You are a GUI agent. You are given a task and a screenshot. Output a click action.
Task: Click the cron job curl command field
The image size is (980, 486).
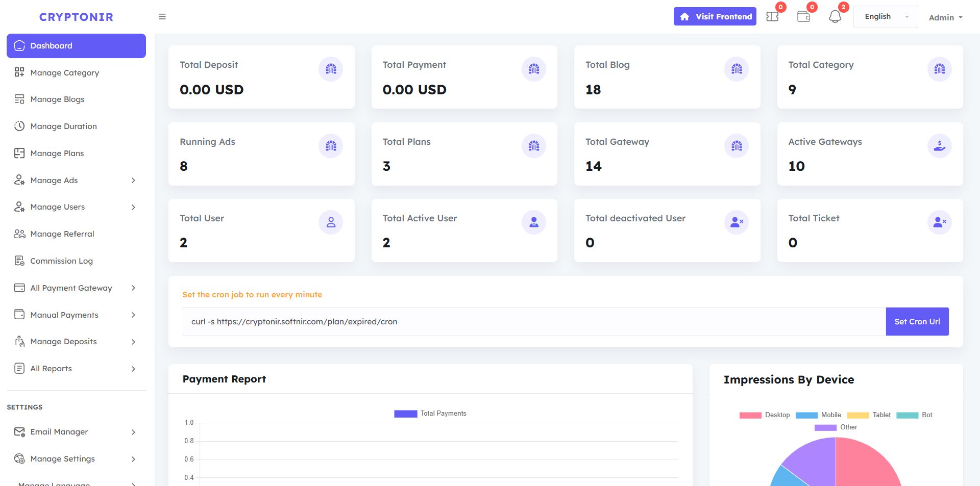(x=534, y=322)
